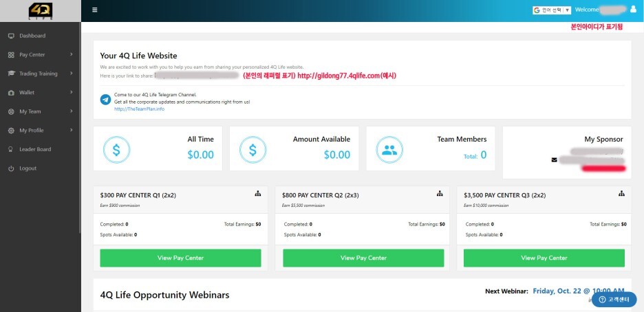Click the Q3 pay center hierarchy icon
Image resolution: width=644 pixels, height=312 pixels.
click(x=621, y=194)
